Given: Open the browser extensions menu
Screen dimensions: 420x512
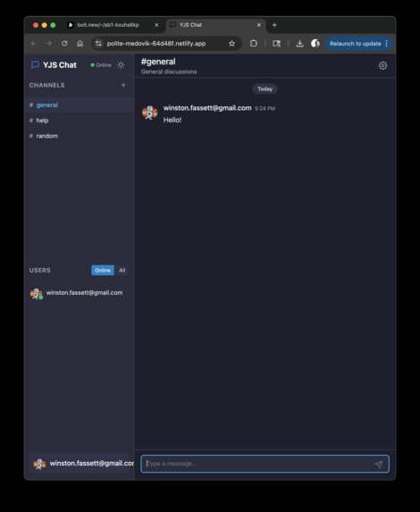Looking at the screenshot, I should point(254,44).
